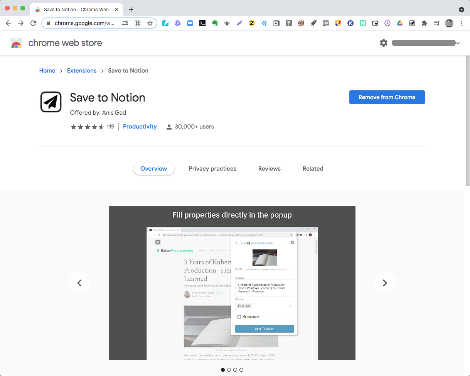Screen dimensions: 470x376
Task: Click the green N extension icon
Action: (363, 23)
